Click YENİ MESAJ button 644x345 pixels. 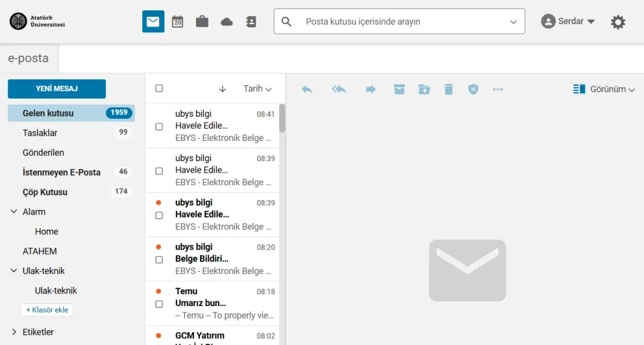click(56, 89)
